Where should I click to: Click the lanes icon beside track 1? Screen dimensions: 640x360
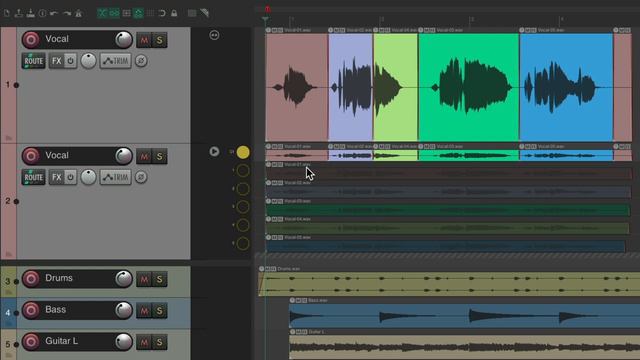pos(214,35)
